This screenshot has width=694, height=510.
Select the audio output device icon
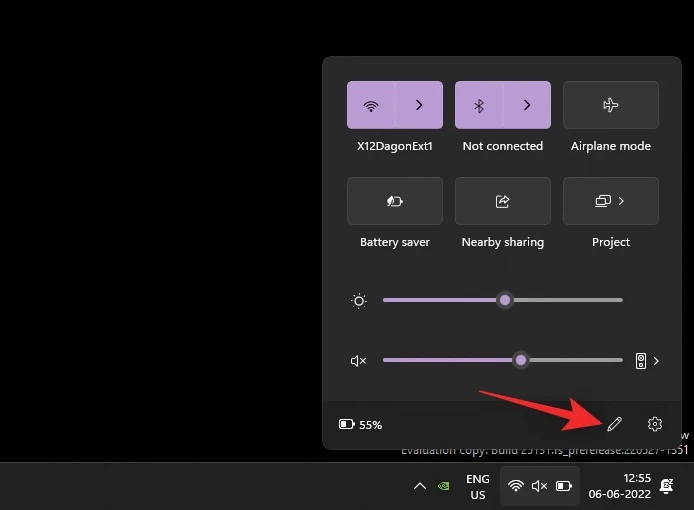[x=641, y=361]
